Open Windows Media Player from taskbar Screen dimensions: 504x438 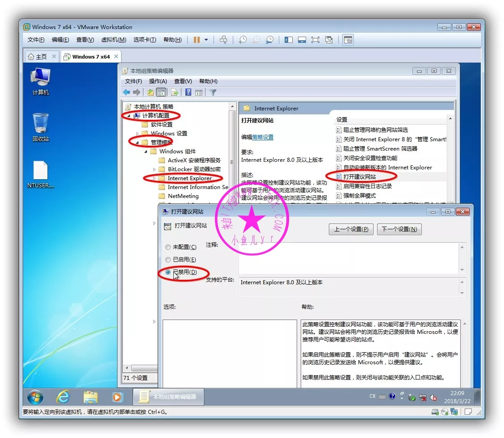[118, 396]
